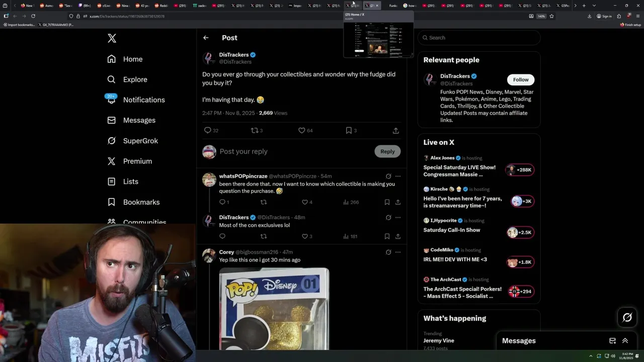
Task: Open Grok icon on DisTrackers' 48m reply
Action: click(388, 217)
